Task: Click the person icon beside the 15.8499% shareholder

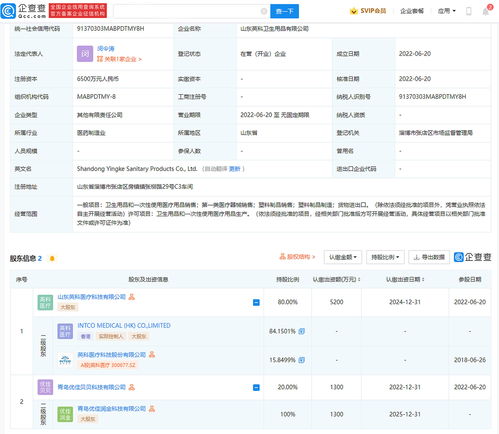Action: tap(152, 354)
